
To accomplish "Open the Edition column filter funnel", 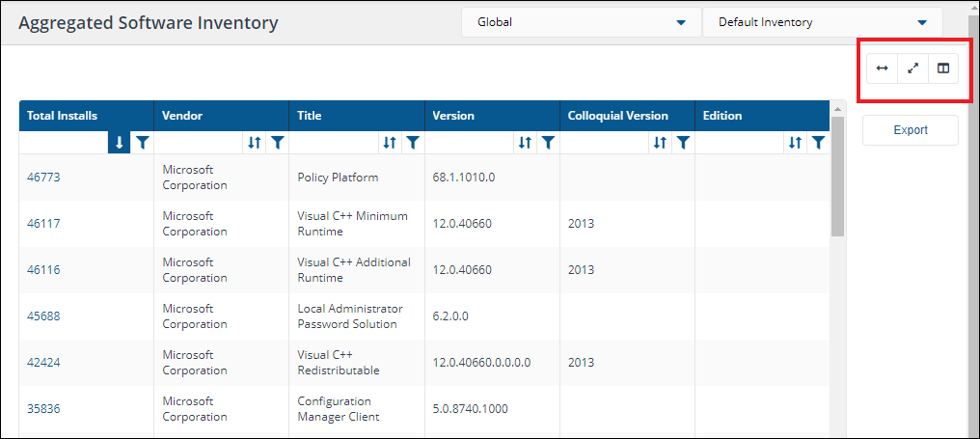I will pyautogui.click(x=817, y=143).
